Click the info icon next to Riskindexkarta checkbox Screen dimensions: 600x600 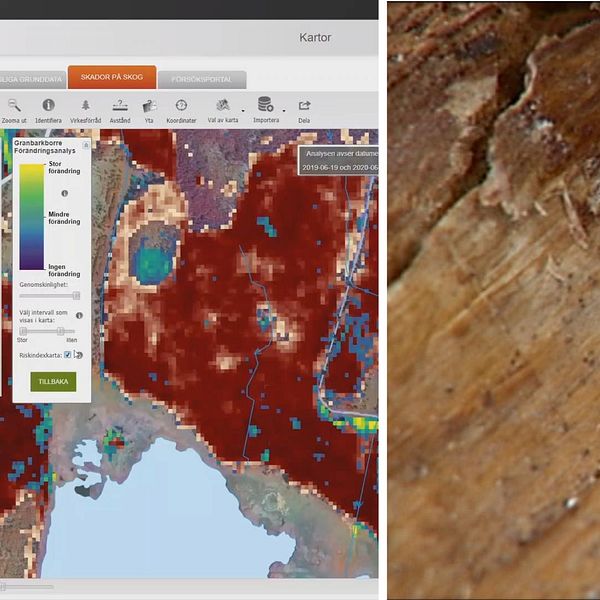[78, 355]
